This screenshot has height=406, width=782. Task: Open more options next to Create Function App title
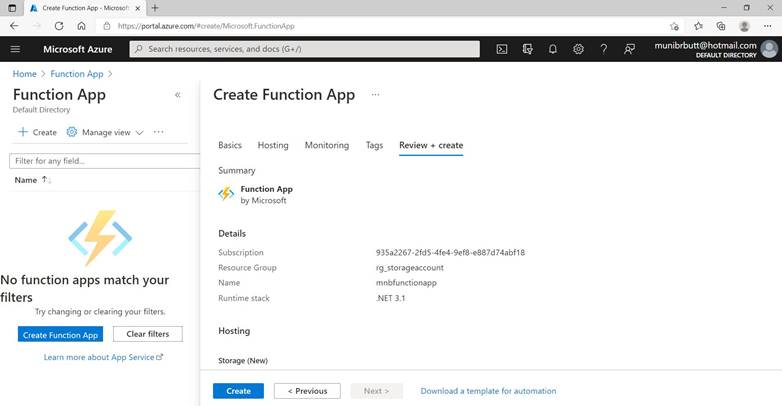(375, 94)
